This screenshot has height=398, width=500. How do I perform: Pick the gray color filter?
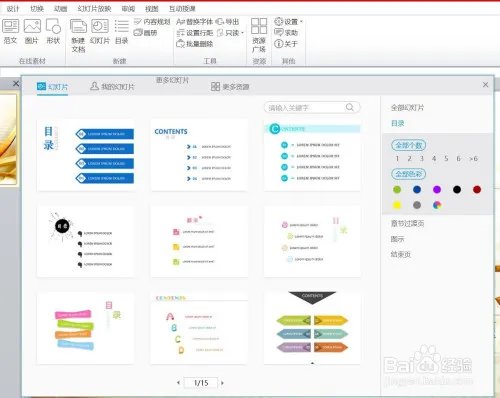(417, 205)
